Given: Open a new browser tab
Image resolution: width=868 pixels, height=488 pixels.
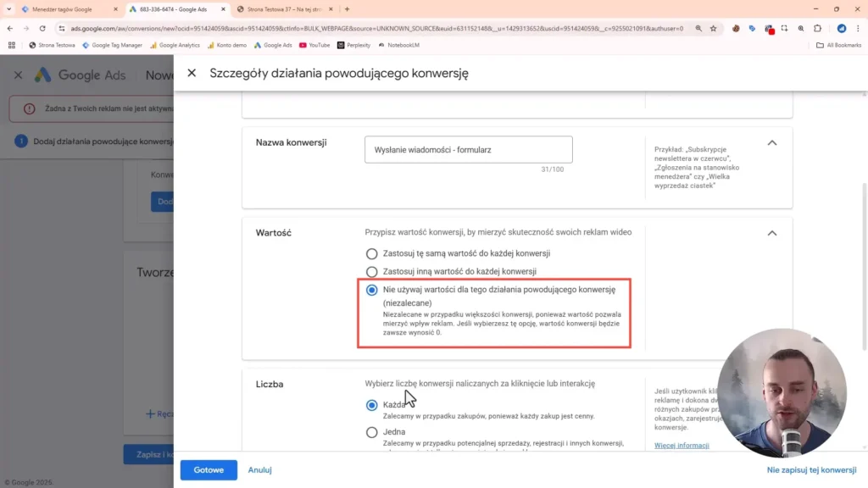Looking at the screenshot, I should click(347, 9).
